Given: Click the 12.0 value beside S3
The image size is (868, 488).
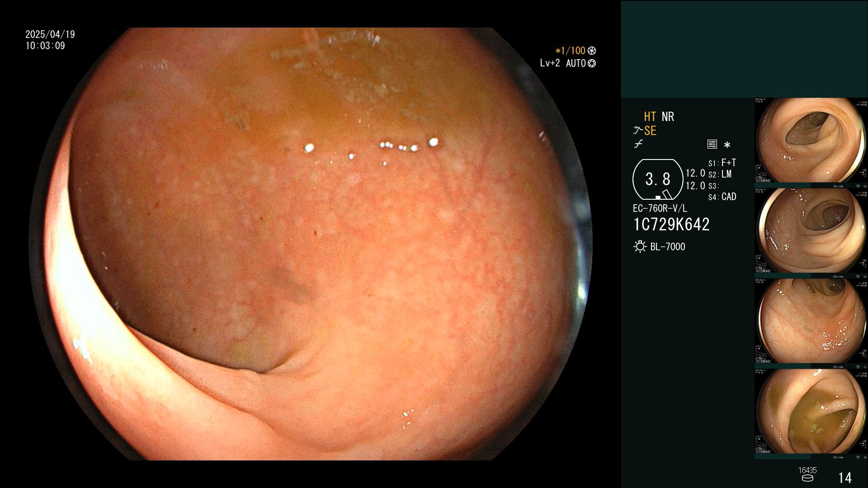Looking at the screenshot, I should (695, 186).
